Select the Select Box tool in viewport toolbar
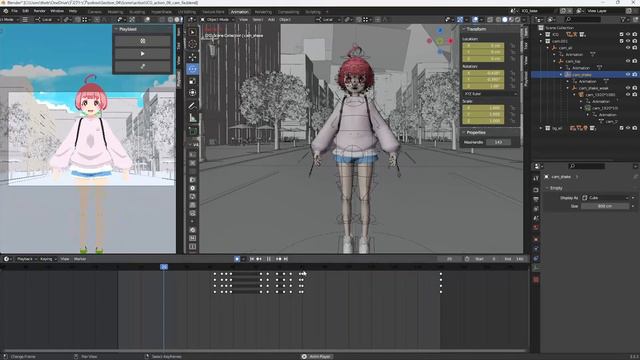 (x=192, y=32)
